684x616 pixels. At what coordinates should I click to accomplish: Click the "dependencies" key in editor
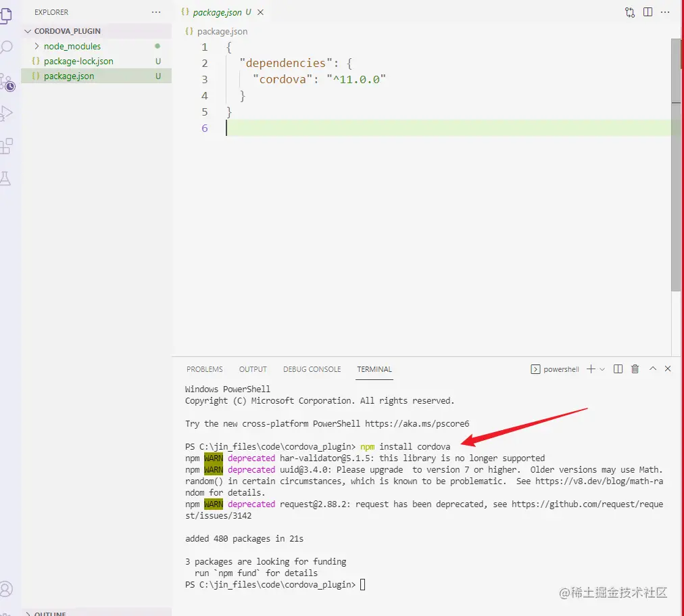pos(286,64)
